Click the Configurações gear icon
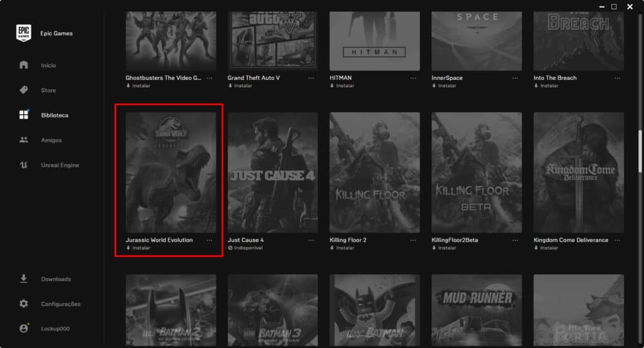644x348 pixels. pos(24,303)
